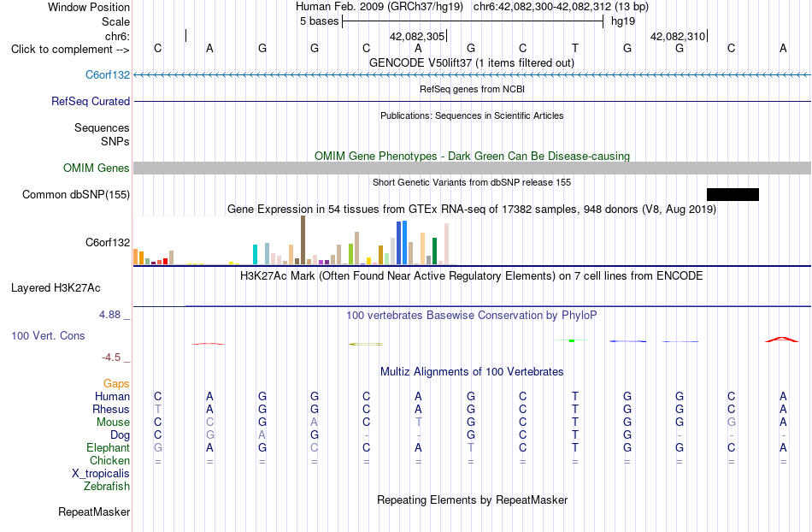Open the H3K27Ac Mark track title
This screenshot has height=532, width=812.
tap(472, 275)
